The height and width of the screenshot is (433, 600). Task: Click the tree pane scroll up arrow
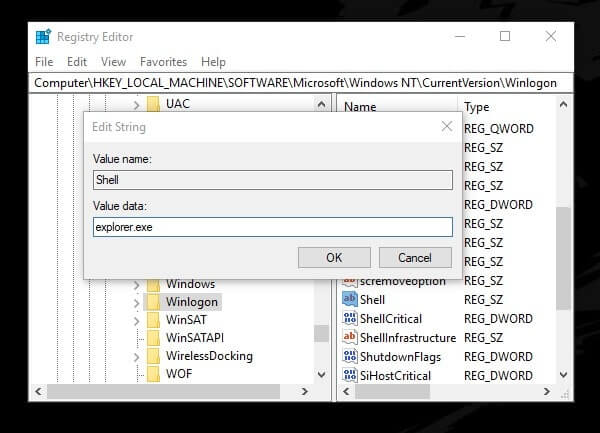pyautogui.click(x=321, y=104)
